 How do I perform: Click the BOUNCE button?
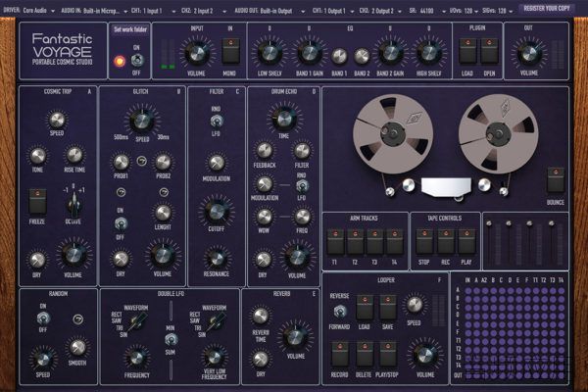(556, 180)
